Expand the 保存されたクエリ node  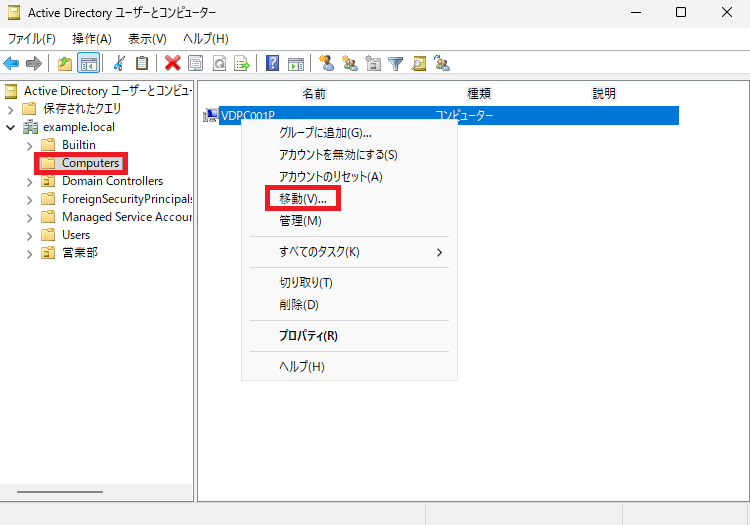(11, 109)
